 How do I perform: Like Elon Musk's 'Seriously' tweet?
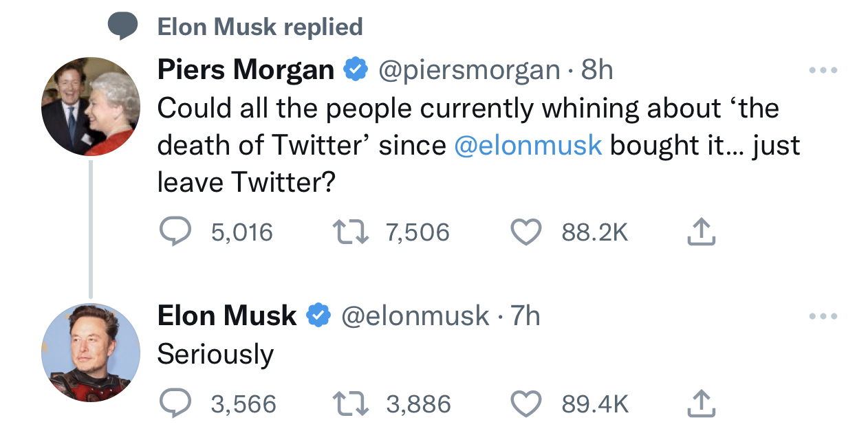coord(526,404)
